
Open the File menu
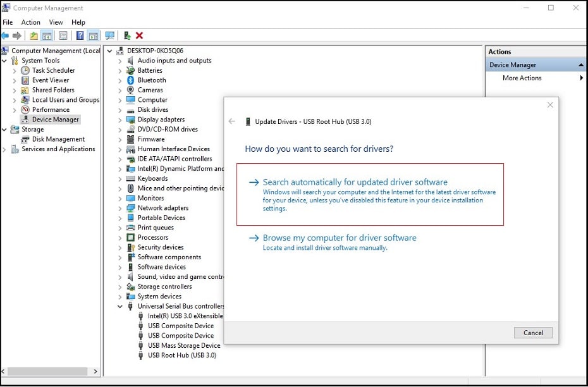coord(8,23)
